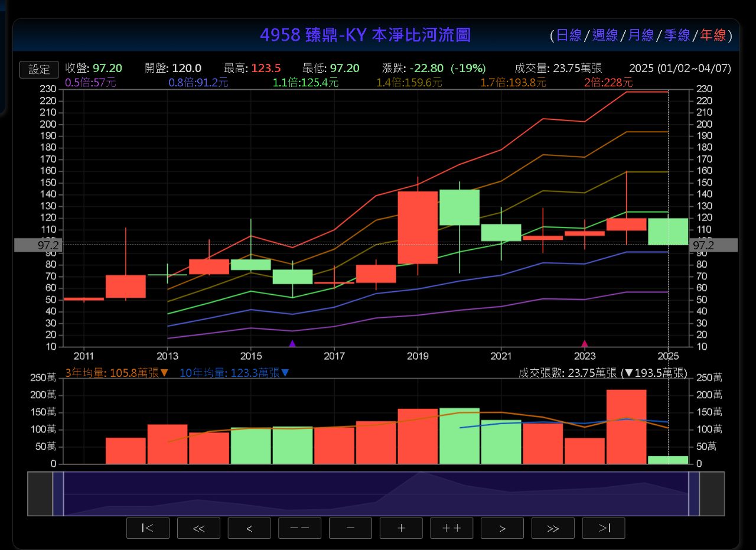The height and width of the screenshot is (550, 756).
Task: Switch to 週線 weekly chart
Action: click(605, 35)
